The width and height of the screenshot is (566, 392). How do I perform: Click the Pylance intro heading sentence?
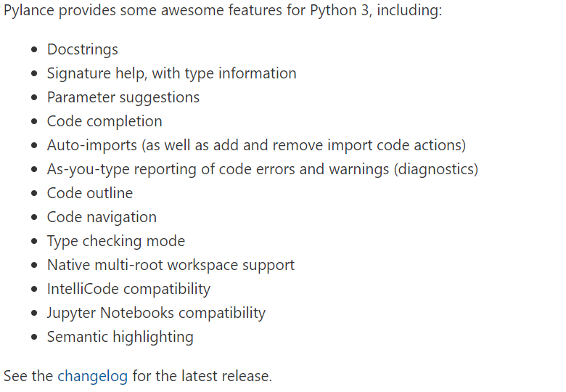pos(223,10)
